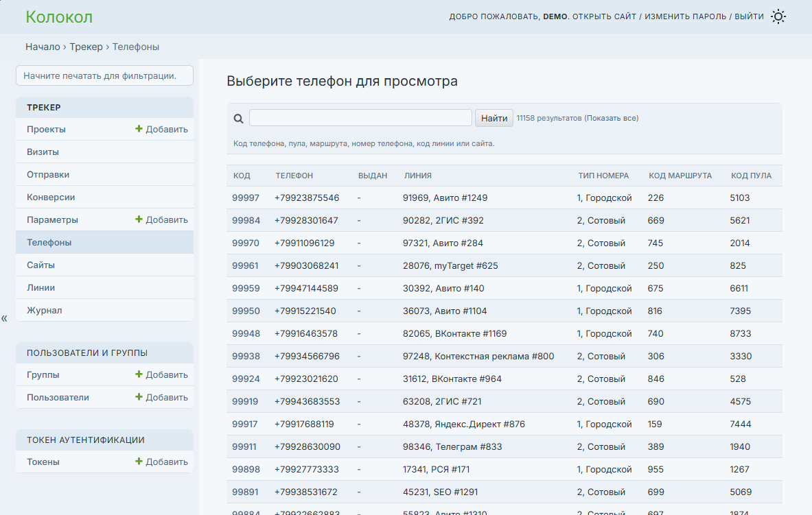Sort by the ТИП НОМЕРА column header
Screen dimensions: 812x515
click(x=603, y=176)
